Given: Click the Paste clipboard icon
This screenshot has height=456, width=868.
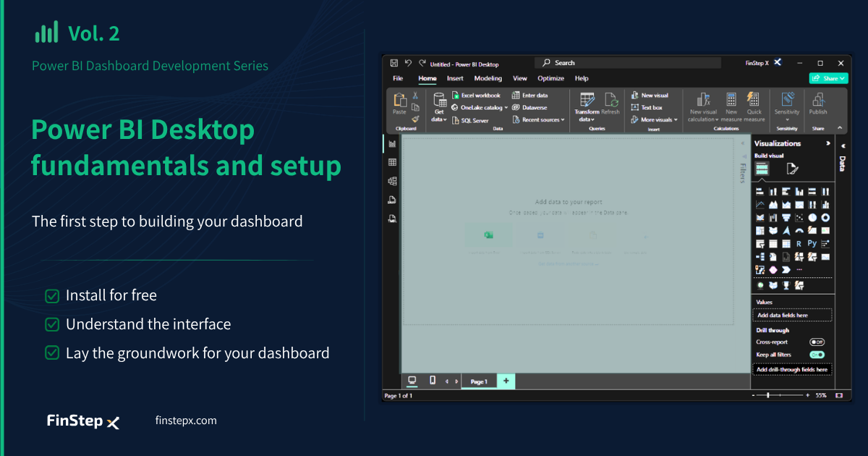Looking at the screenshot, I should click(x=399, y=101).
